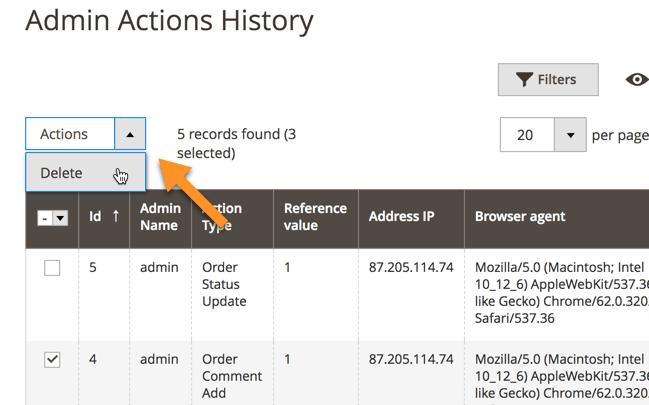
Task: Click the IP address in row 5
Action: [411, 268]
